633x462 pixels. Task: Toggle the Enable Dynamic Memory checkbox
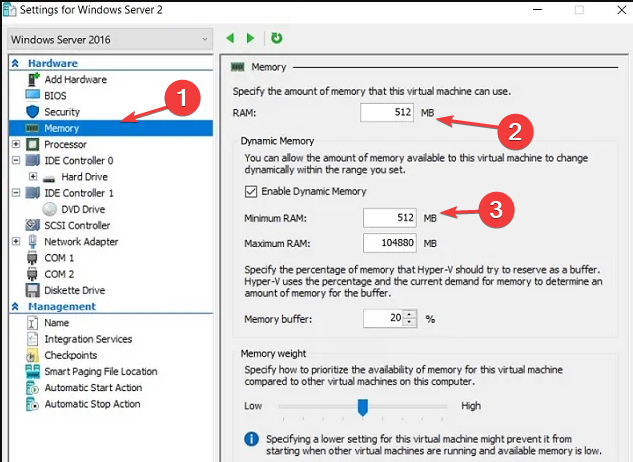(251, 191)
